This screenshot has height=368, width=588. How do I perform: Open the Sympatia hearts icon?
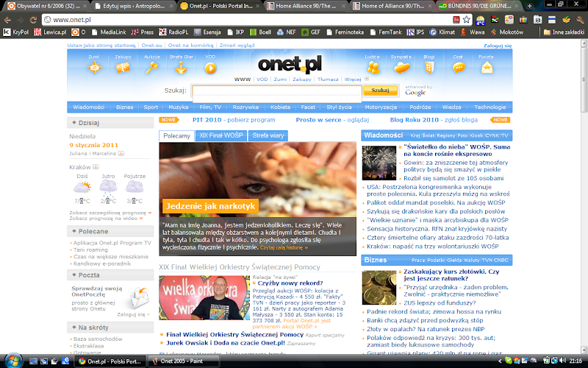point(401,68)
